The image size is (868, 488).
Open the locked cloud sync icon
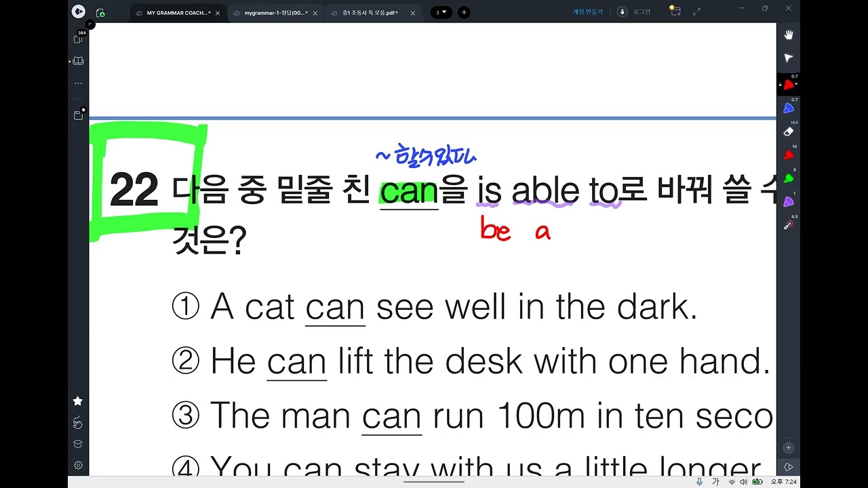click(x=100, y=12)
